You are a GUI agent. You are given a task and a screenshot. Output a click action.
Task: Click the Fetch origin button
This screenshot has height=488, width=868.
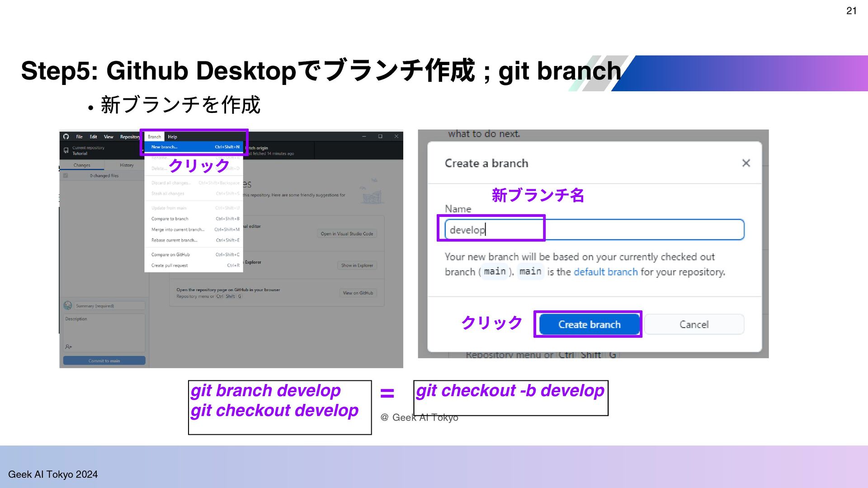pyautogui.click(x=278, y=150)
